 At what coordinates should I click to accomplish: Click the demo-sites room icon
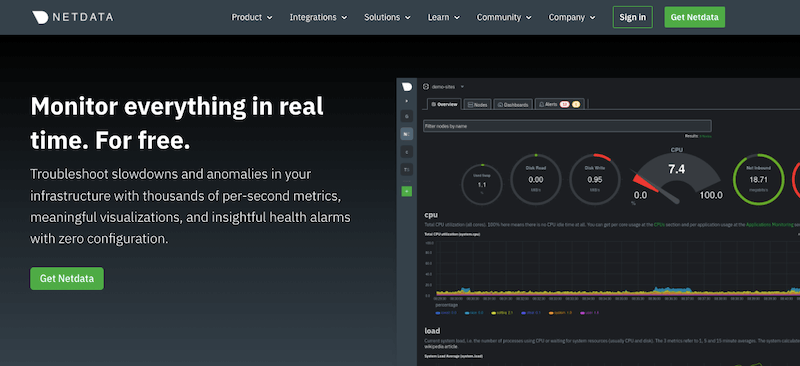(x=426, y=87)
